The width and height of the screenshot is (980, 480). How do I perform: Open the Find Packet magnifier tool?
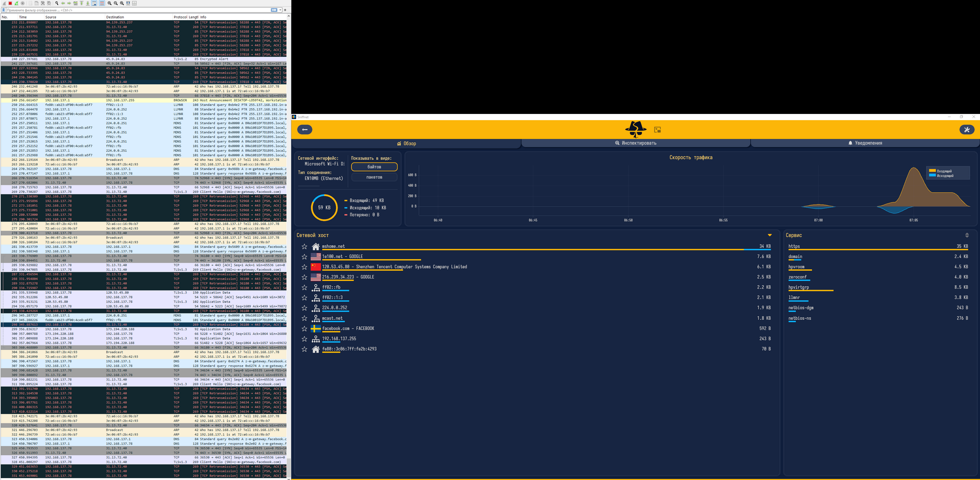pyautogui.click(x=57, y=3)
